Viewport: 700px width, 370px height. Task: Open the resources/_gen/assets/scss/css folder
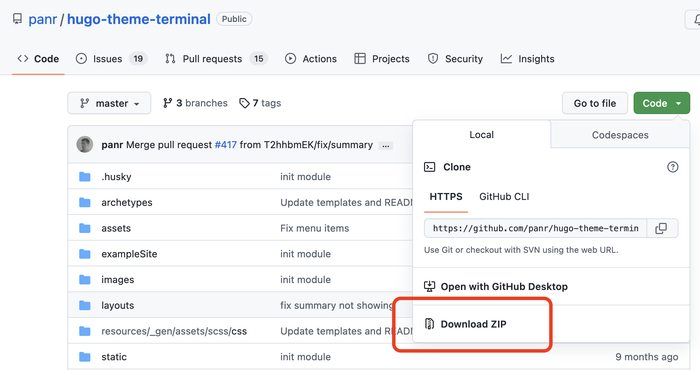point(174,331)
